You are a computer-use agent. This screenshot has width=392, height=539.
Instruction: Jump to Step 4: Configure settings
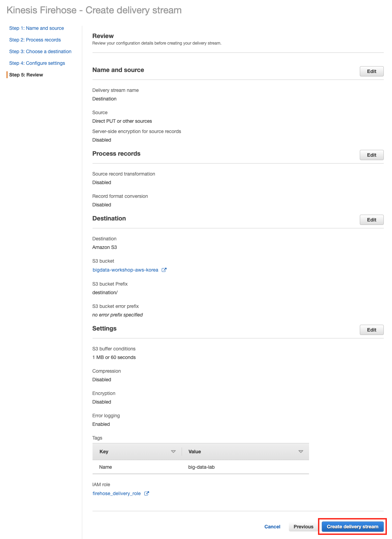[37, 63]
